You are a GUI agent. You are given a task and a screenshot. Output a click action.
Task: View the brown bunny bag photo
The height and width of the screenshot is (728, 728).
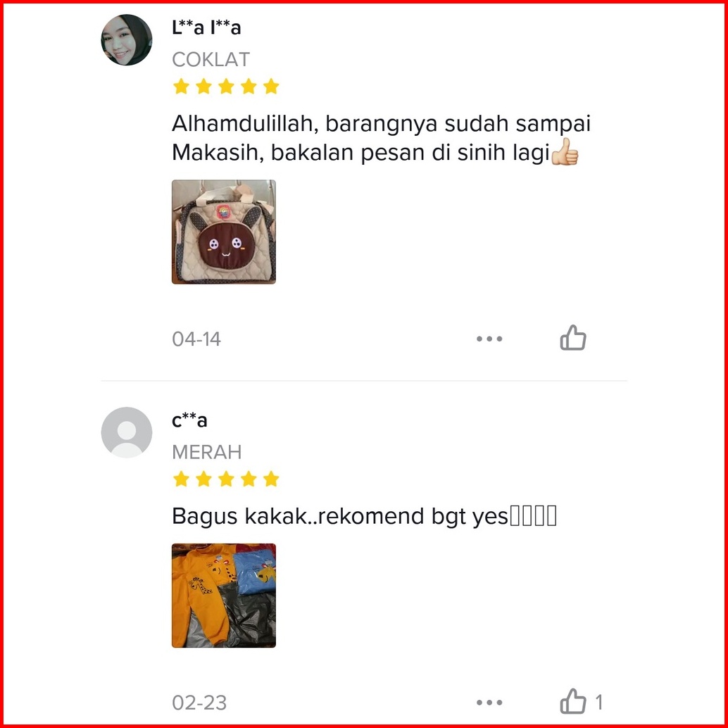[x=224, y=232]
